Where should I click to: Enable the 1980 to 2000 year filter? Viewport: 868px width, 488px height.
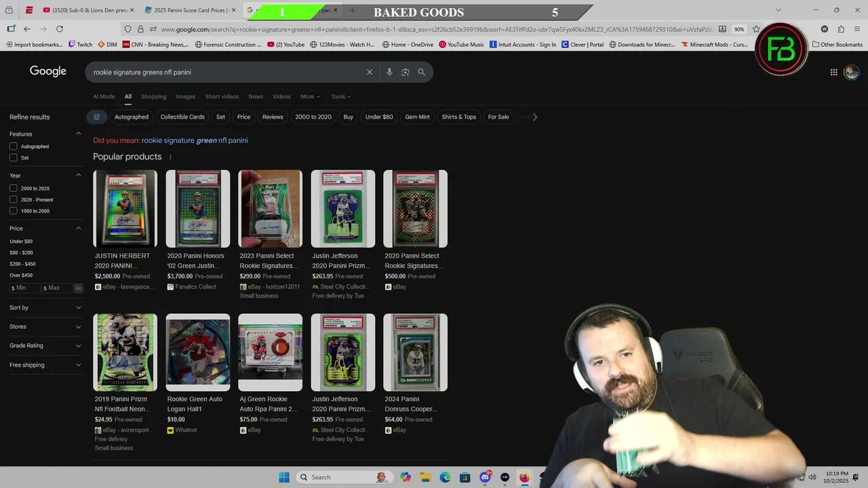14,211
